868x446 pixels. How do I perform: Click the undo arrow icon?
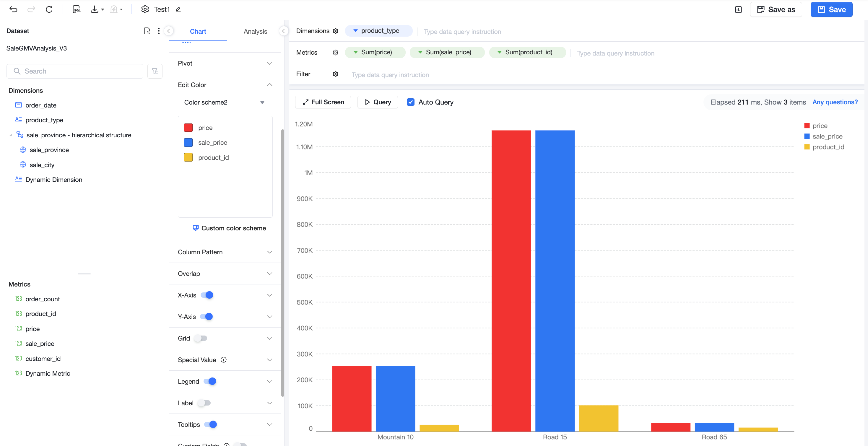click(x=14, y=9)
